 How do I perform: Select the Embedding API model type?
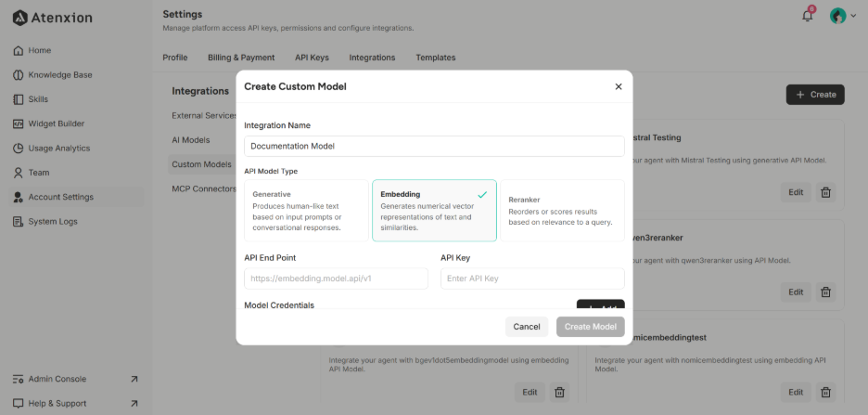pos(435,211)
